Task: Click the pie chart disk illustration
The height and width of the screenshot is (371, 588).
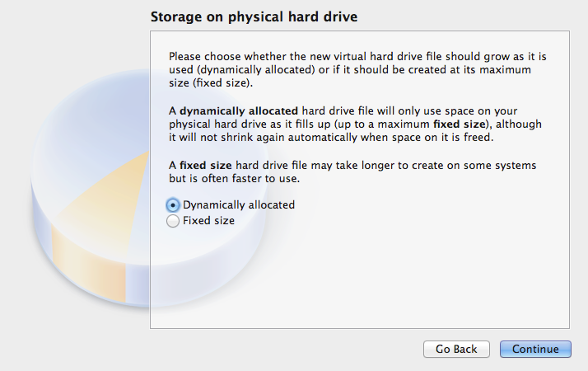Action: tap(90, 188)
